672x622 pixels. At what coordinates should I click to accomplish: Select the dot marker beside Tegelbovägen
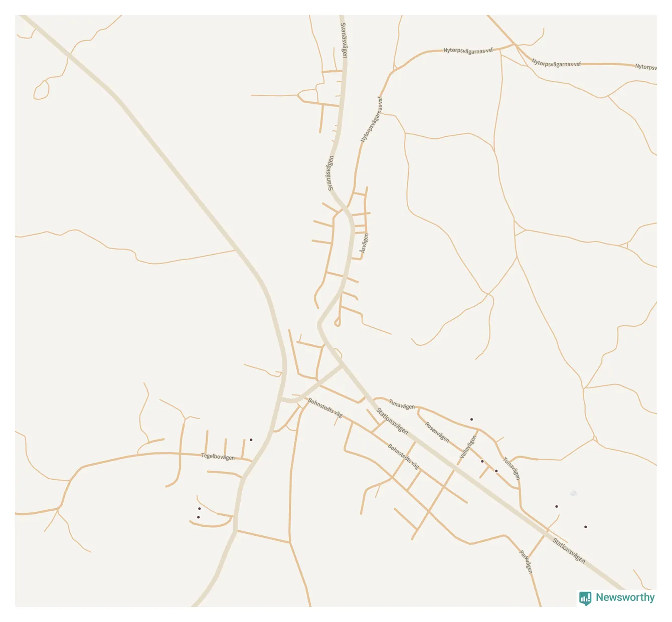pyautogui.click(x=251, y=440)
